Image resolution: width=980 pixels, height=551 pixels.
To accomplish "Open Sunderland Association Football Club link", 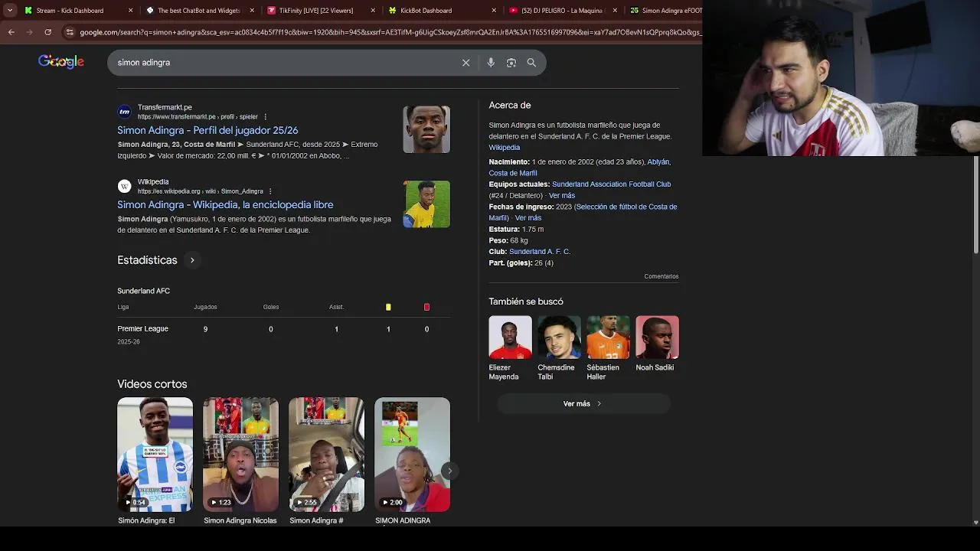I will click(611, 184).
